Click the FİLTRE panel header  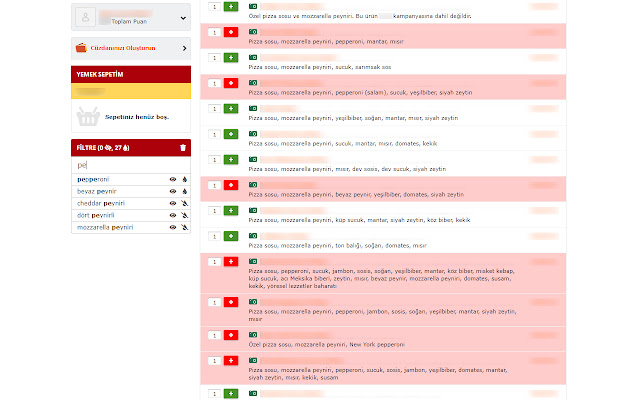(131, 148)
